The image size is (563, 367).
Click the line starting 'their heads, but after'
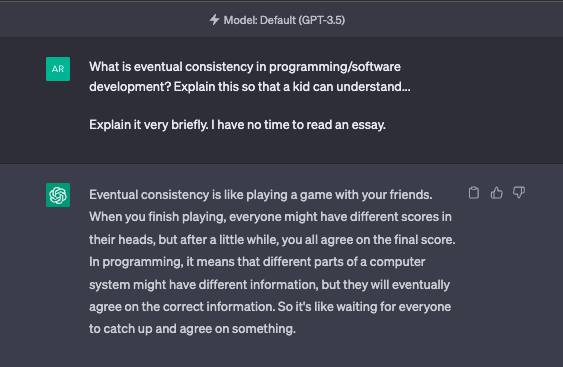pos(272,240)
